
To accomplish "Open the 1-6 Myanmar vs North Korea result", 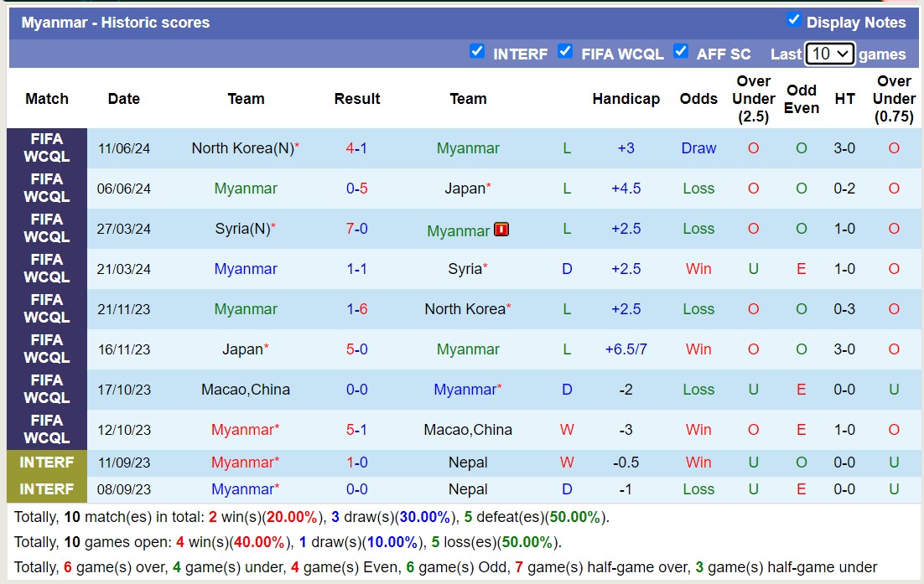I will coord(356,309).
